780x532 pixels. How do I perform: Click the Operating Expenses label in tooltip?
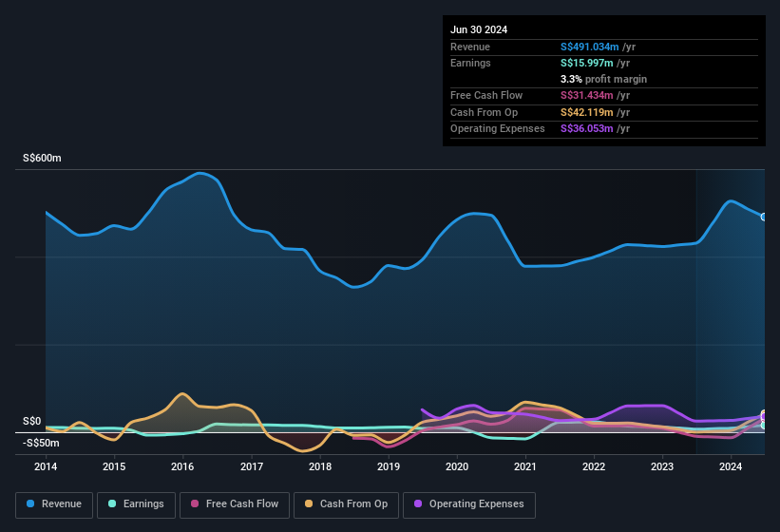coord(498,128)
